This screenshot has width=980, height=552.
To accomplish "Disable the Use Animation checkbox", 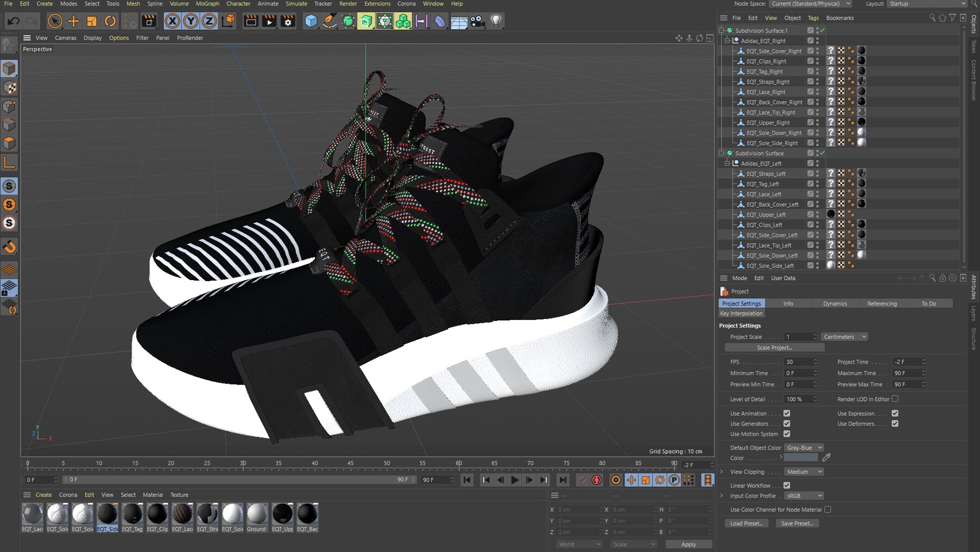I will [786, 413].
